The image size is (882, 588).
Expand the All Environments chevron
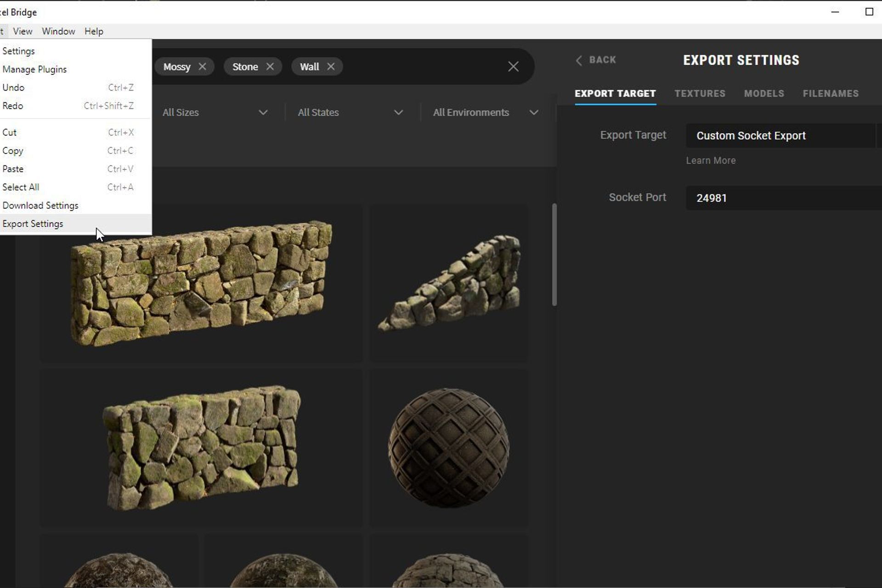pyautogui.click(x=534, y=112)
